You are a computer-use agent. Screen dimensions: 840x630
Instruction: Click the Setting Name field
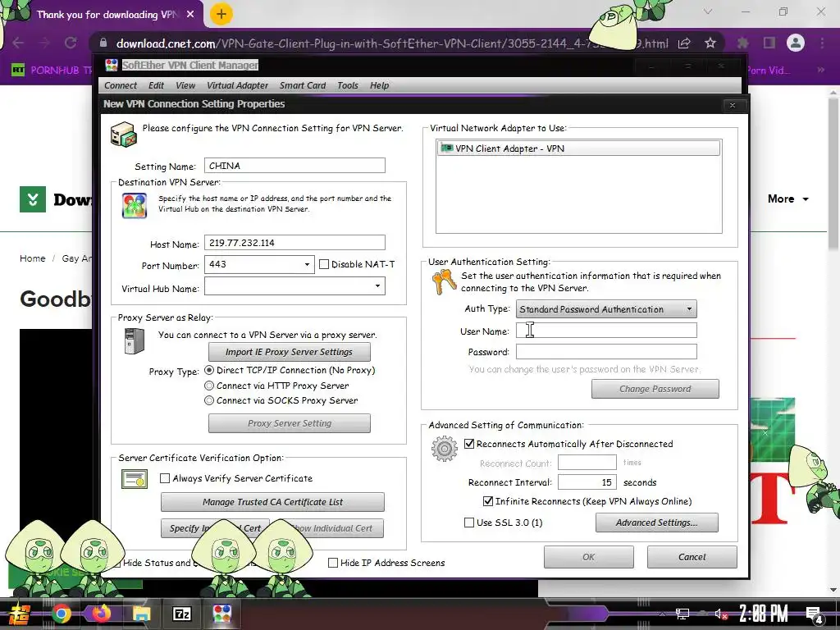tap(294, 166)
